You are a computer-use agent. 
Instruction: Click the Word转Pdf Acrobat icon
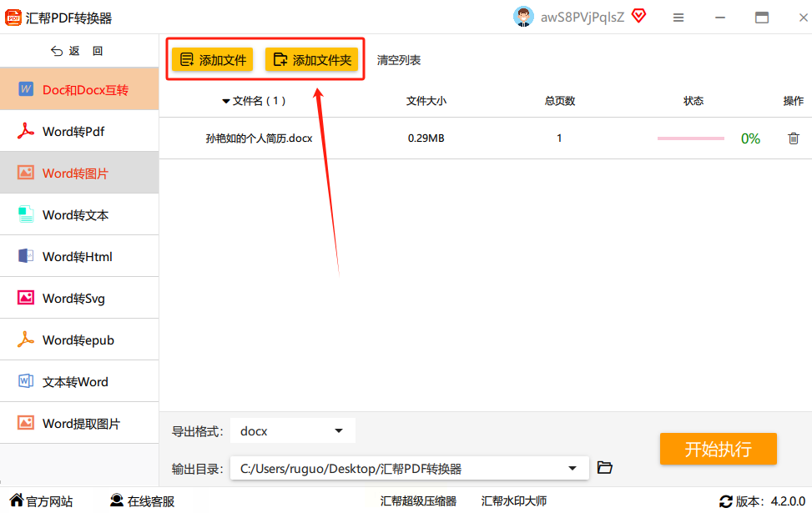coord(25,131)
